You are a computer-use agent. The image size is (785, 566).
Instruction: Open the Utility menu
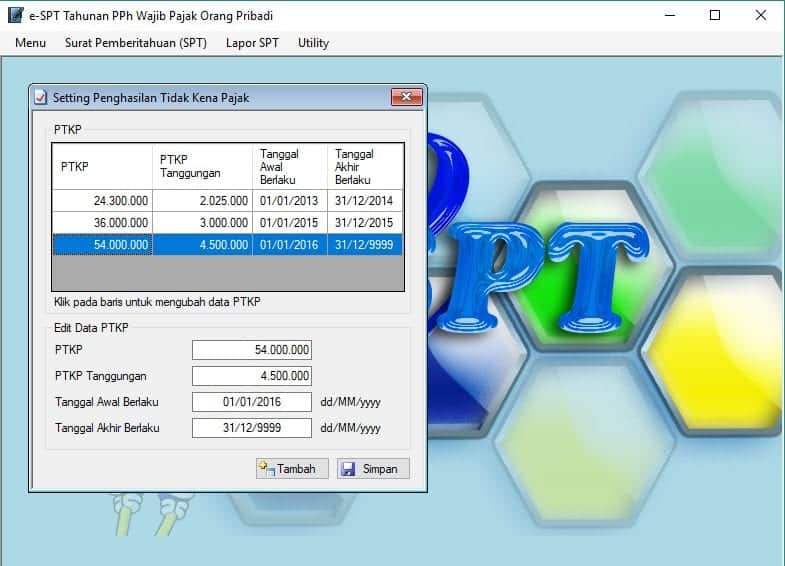click(x=313, y=43)
